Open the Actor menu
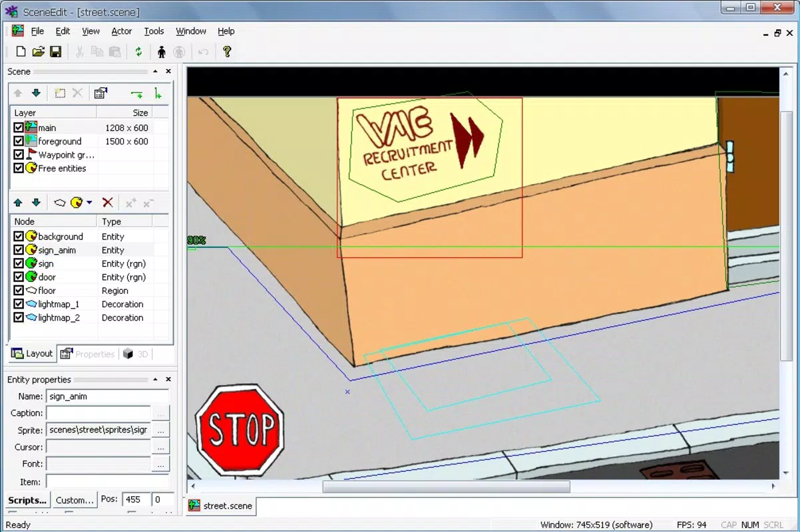The image size is (800, 532). tap(121, 31)
